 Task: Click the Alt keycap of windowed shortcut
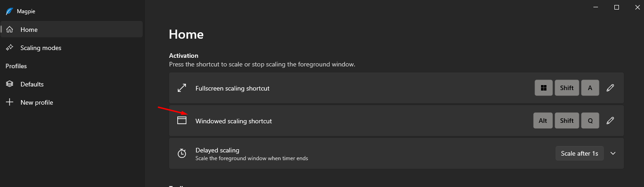point(543,121)
